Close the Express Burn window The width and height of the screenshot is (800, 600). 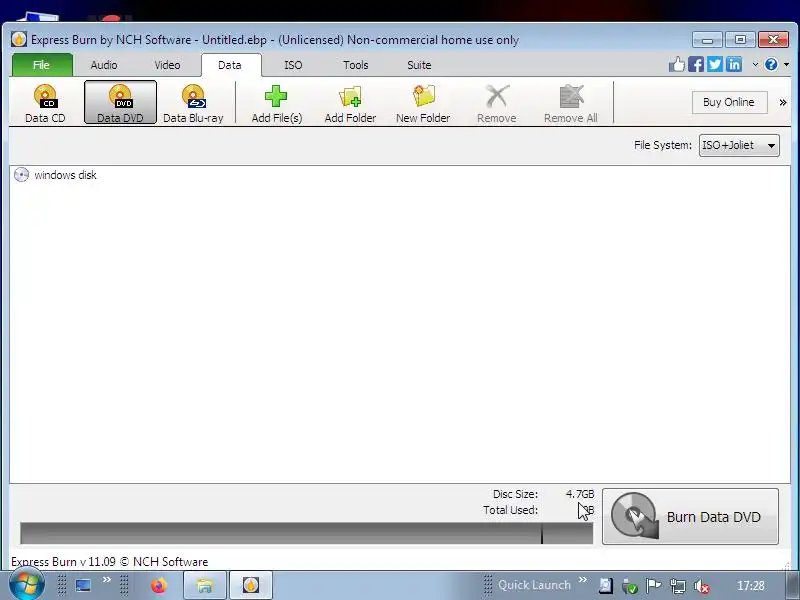click(773, 40)
